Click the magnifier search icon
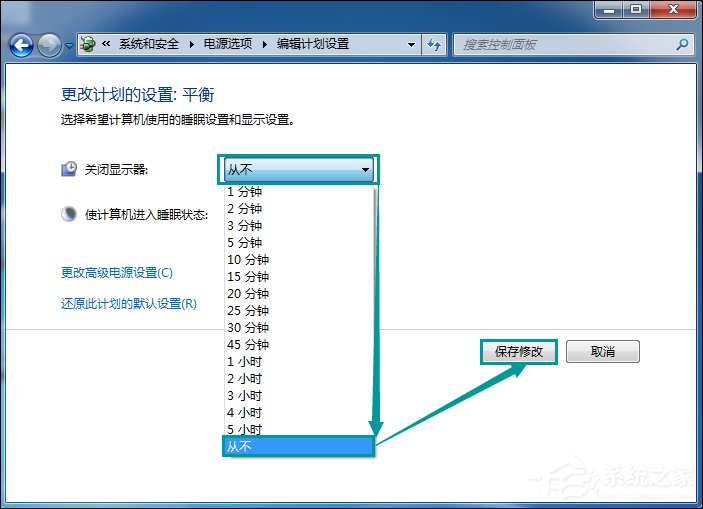The image size is (703, 509). pos(682,44)
